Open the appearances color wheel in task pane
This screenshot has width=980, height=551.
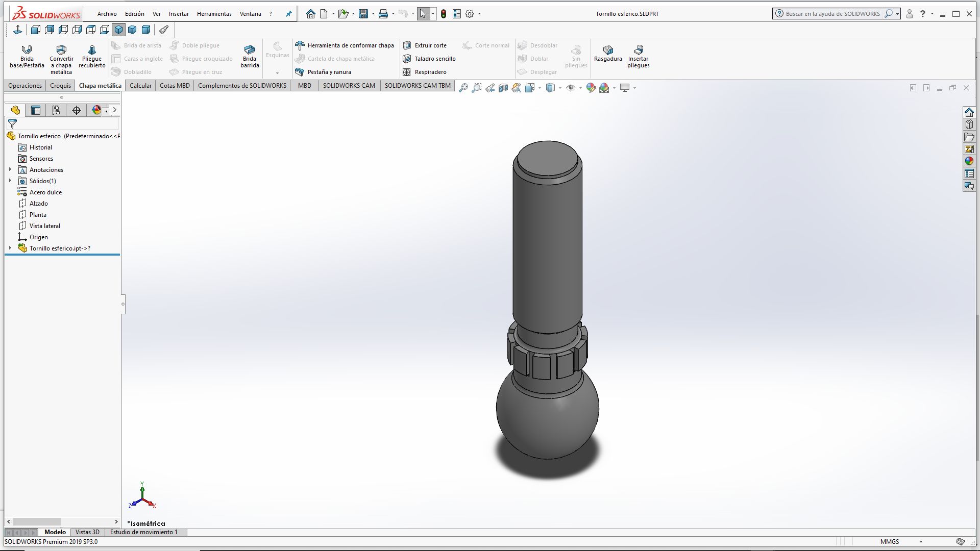[x=969, y=161]
